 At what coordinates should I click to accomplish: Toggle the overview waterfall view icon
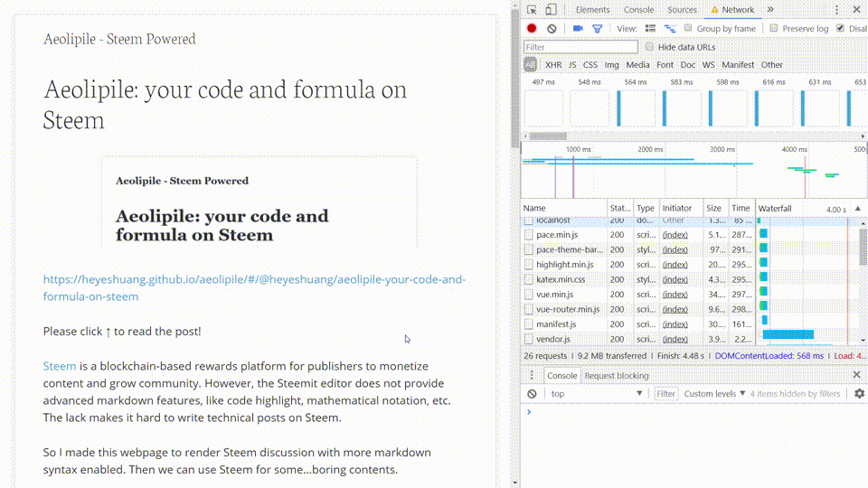pos(670,28)
